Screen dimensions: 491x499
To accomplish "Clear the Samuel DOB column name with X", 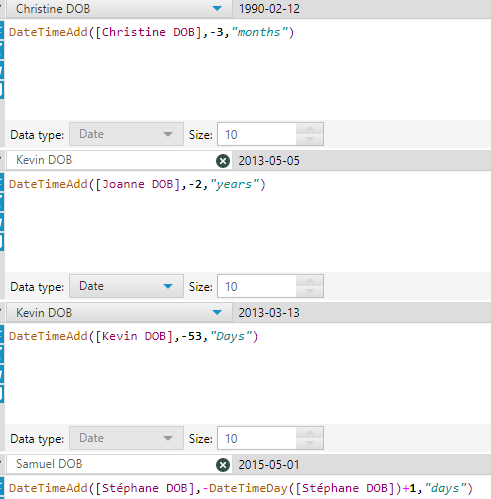I will [x=223, y=465].
